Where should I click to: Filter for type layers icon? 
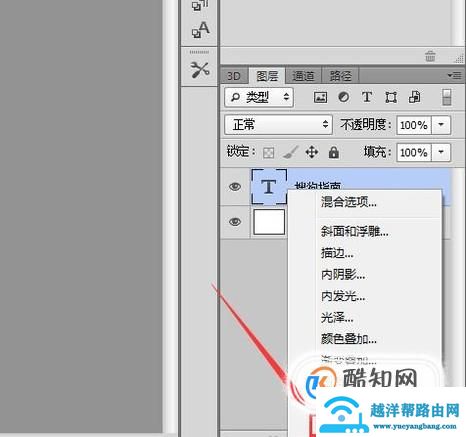click(x=367, y=97)
